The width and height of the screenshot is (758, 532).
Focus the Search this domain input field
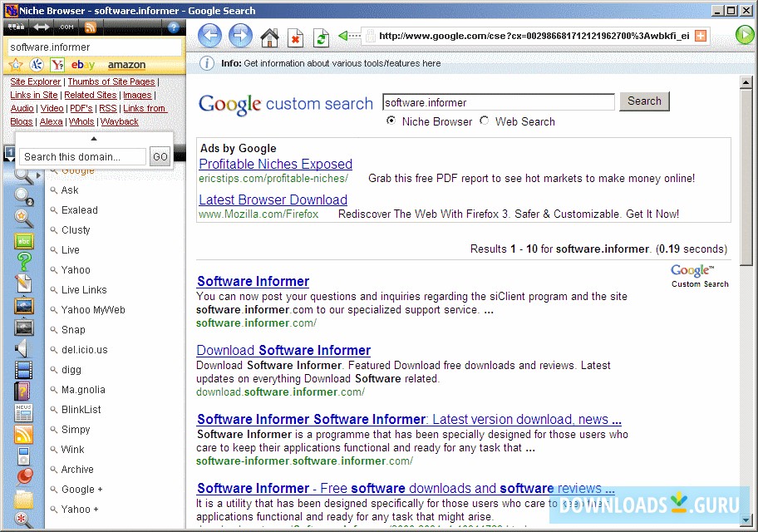tap(82, 157)
